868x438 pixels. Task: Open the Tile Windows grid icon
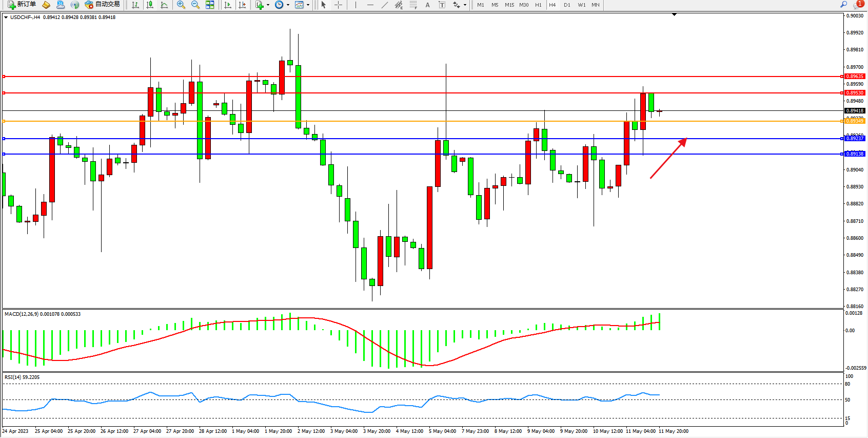pos(210,5)
